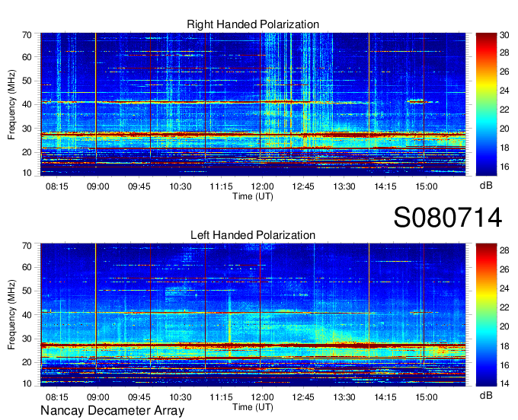Click the 08:15 tick on upper time axis
518x420 pixels.
tap(57, 186)
